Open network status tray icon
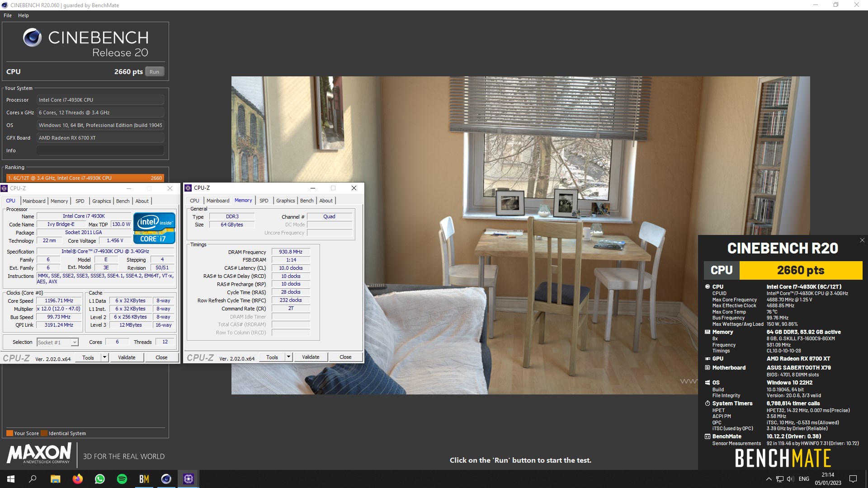 (780, 479)
